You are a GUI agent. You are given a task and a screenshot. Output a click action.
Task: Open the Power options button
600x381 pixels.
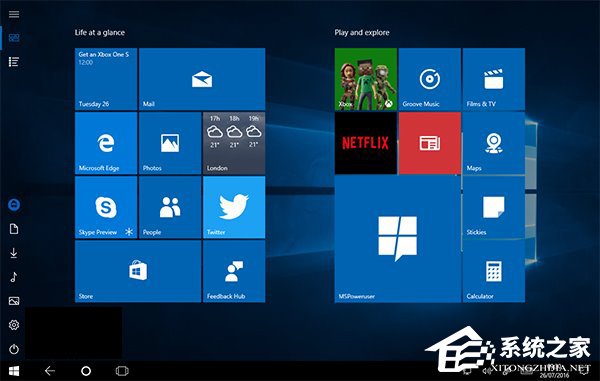(x=14, y=349)
